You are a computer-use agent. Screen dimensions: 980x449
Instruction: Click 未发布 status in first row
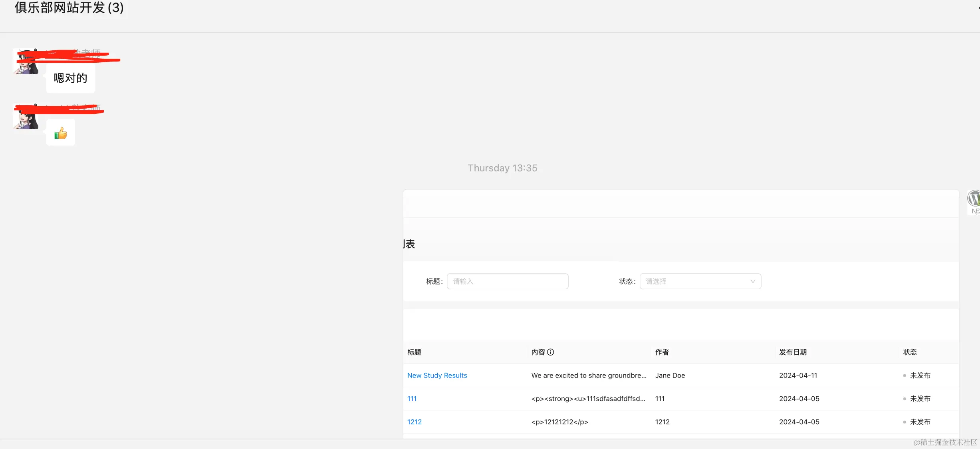click(x=920, y=375)
